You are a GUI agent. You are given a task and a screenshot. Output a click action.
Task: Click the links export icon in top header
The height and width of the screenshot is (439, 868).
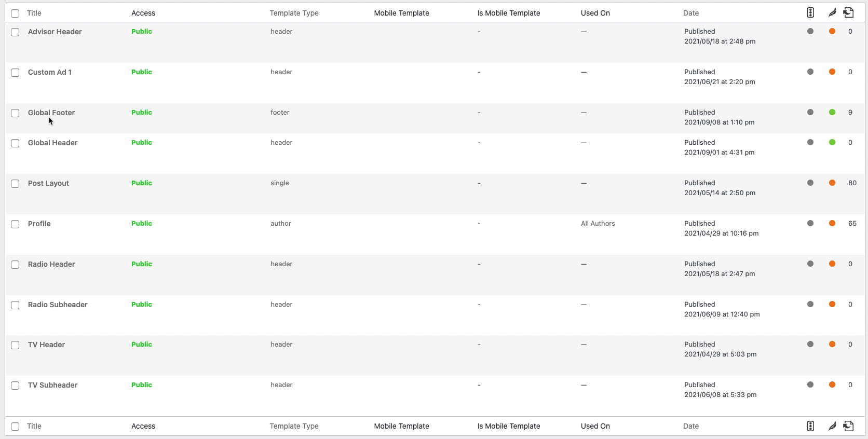(848, 12)
